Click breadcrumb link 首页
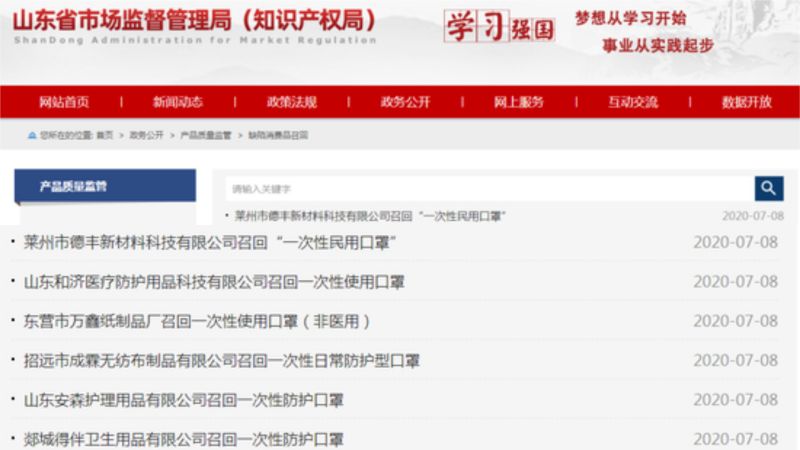 (x=105, y=135)
